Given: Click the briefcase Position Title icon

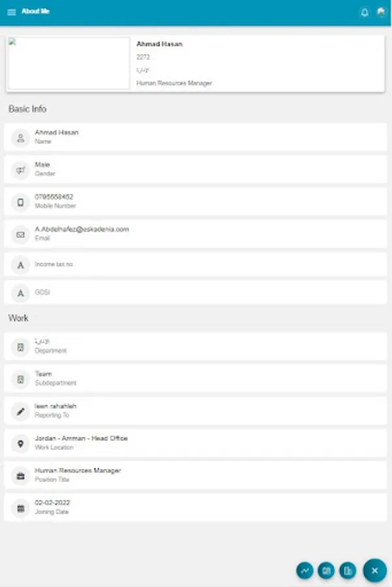Looking at the screenshot, I should (21, 475).
